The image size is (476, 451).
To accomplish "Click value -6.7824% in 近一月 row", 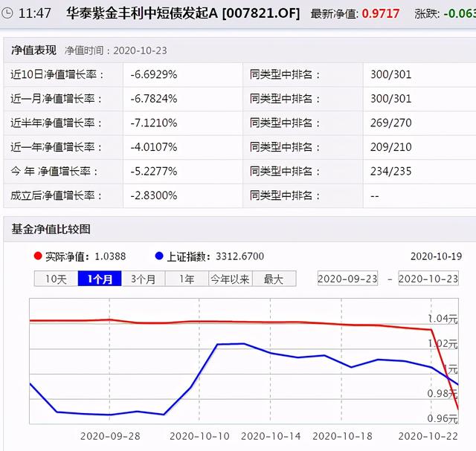I will [x=154, y=99].
